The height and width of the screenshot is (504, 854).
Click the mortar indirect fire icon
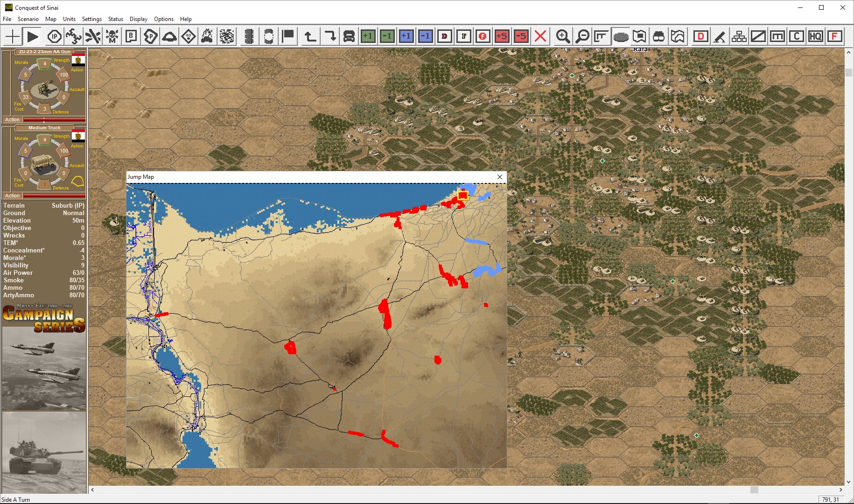[720, 36]
